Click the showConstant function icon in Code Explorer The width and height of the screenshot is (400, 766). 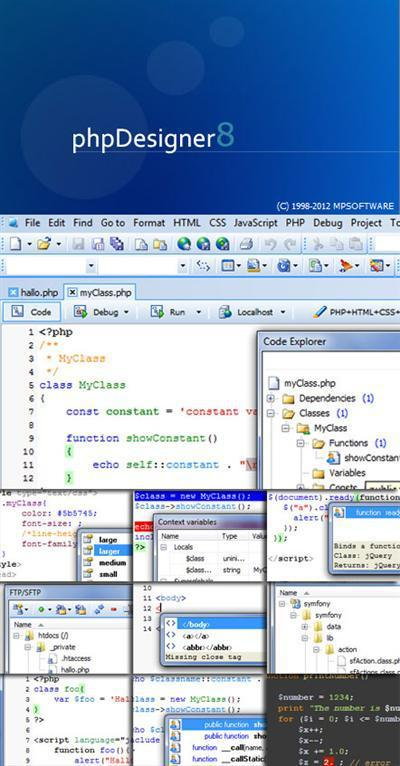tap(333, 458)
